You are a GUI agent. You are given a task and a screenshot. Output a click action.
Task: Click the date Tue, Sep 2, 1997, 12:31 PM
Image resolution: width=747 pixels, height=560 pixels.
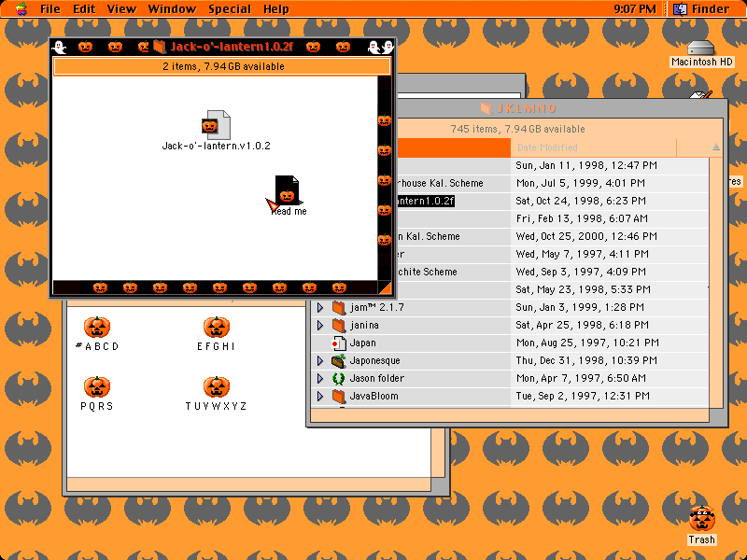(x=583, y=396)
